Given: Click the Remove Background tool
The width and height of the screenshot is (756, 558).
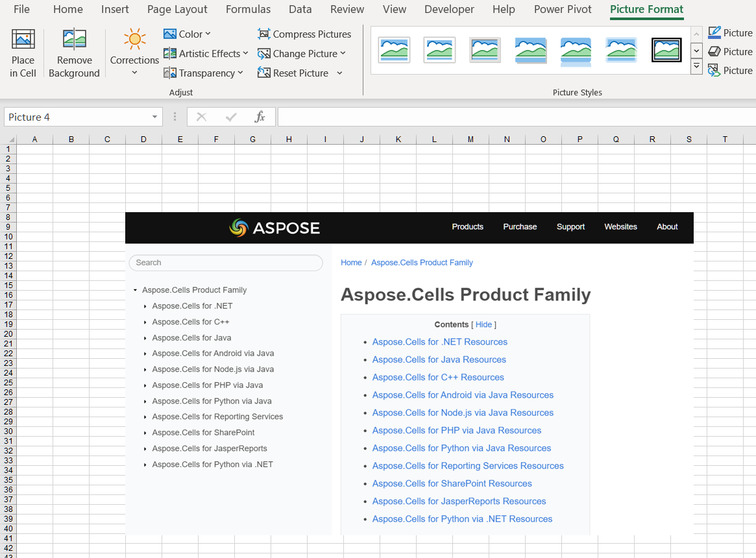Looking at the screenshot, I should [74, 40].
